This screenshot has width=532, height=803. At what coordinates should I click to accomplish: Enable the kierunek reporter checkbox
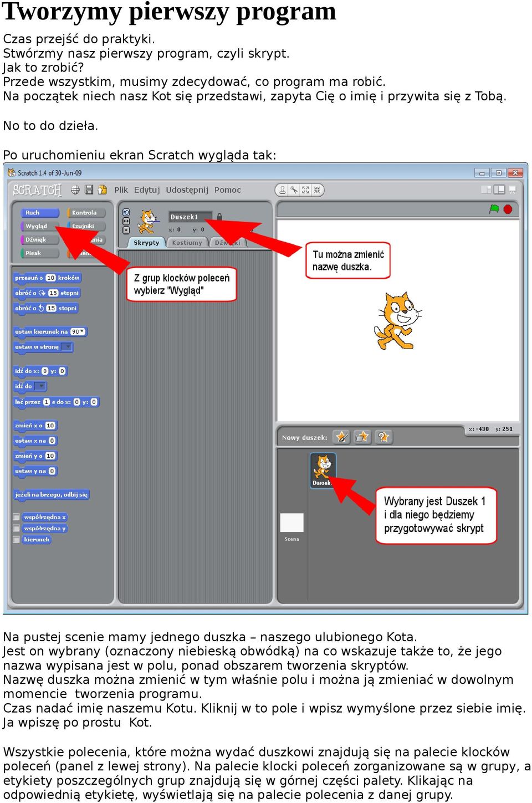coord(17,539)
